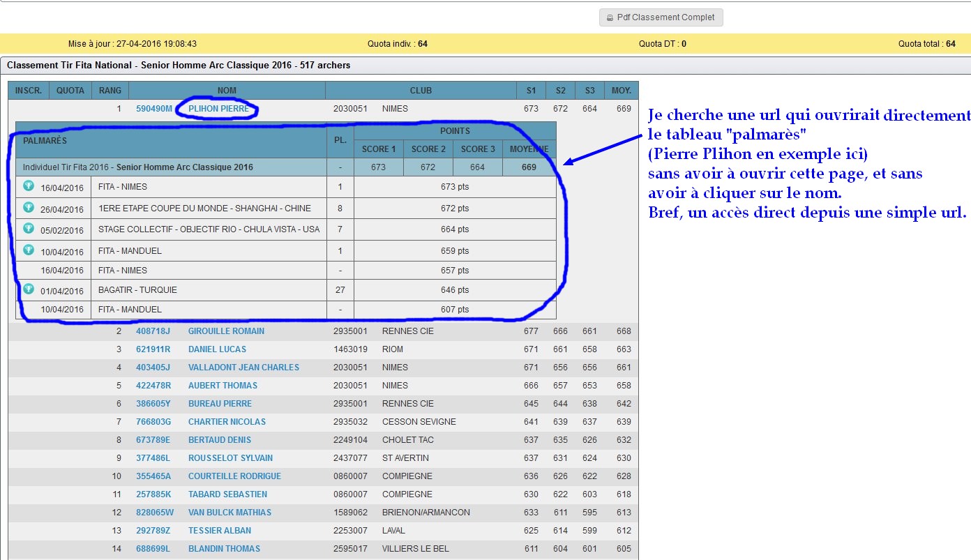Click the CLUB column header
Screen dimensions: 971x560
pos(421,91)
